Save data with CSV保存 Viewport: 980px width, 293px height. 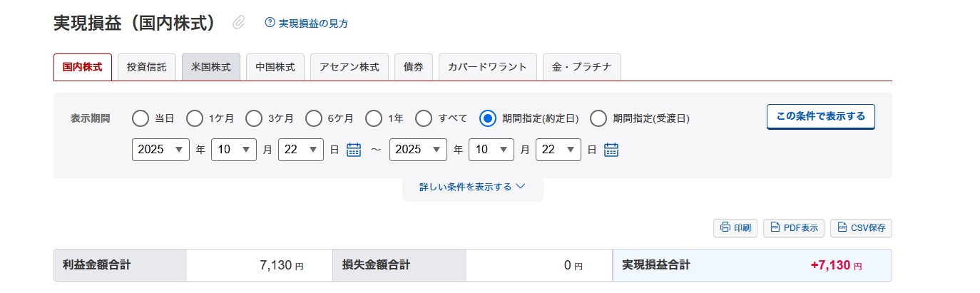861,228
